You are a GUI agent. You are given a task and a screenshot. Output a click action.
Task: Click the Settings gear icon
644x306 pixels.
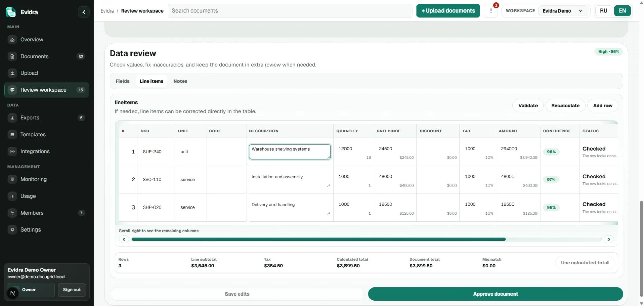coord(13,230)
